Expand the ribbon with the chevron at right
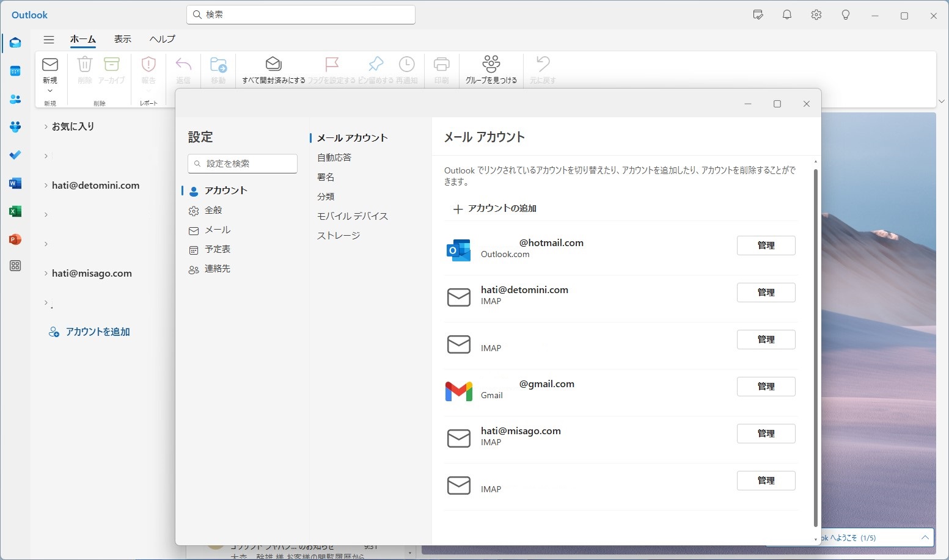949x560 pixels. coord(942,101)
